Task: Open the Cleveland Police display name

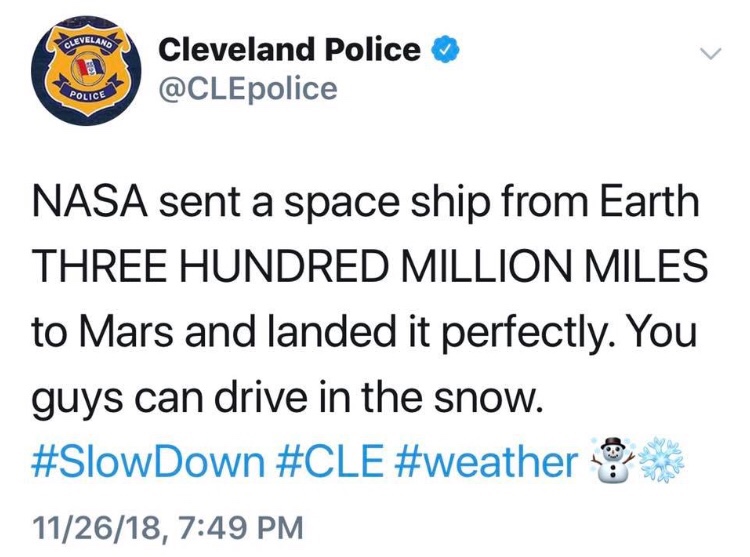Action: [x=290, y=49]
